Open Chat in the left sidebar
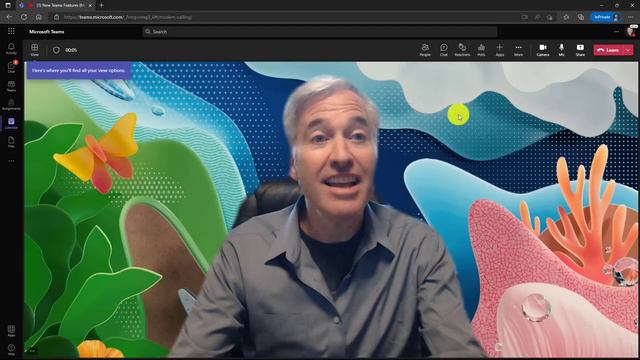This screenshot has height=360, width=640. point(11,67)
